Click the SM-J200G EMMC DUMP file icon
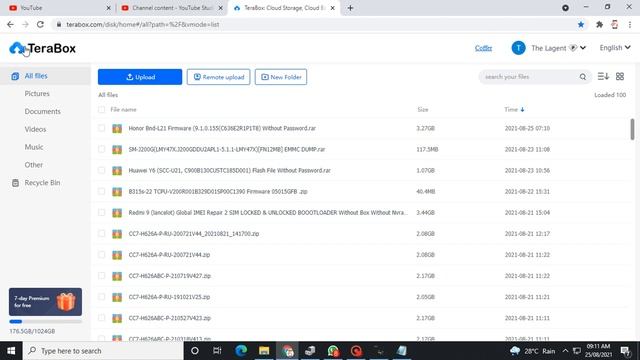The image size is (640, 360). (x=117, y=149)
